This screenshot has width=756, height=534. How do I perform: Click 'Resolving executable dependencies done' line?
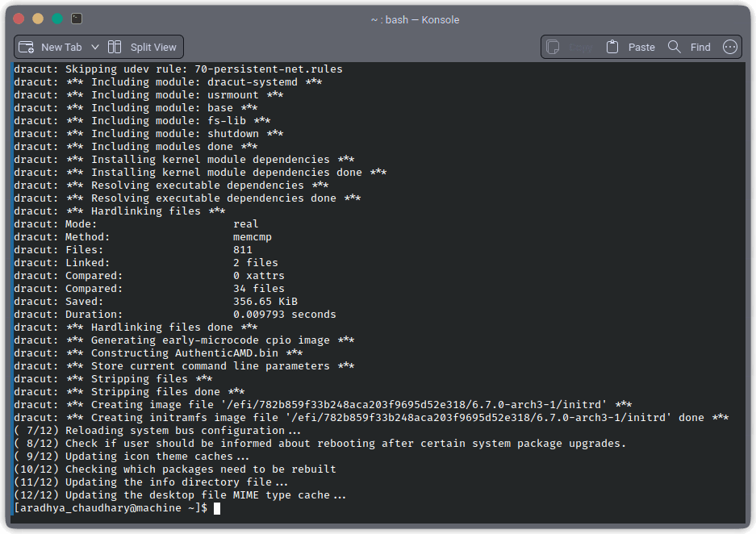(187, 198)
